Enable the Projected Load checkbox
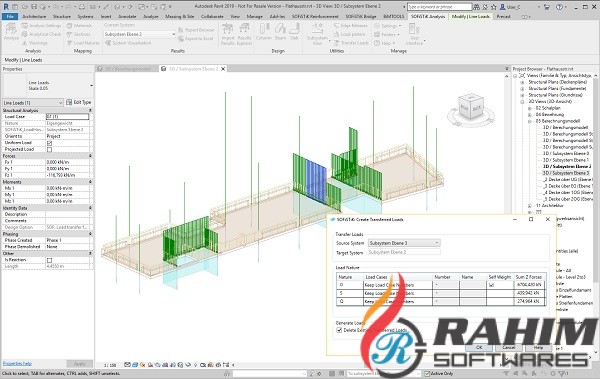The height and width of the screenshot is (379, 600). pyautogui.click(x=49, y=149)
